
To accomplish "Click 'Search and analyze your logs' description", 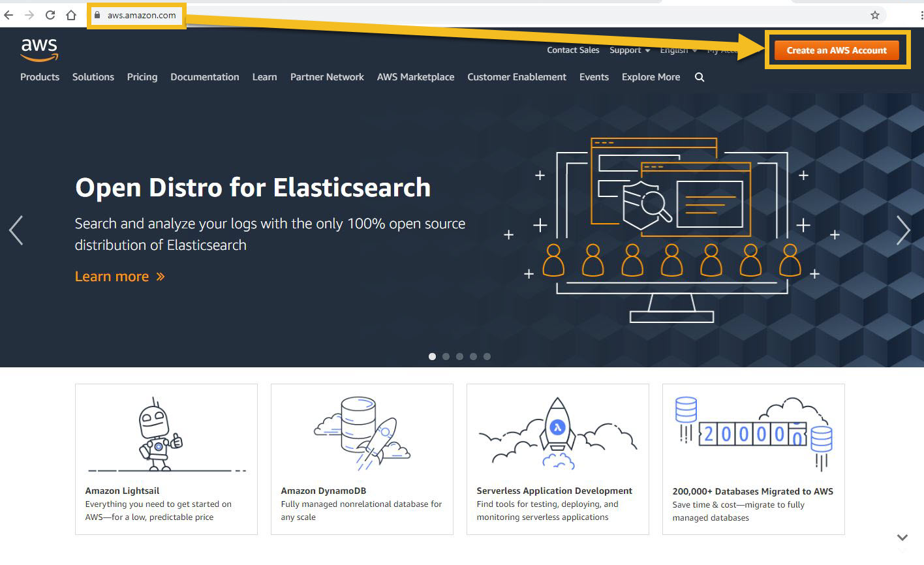I will pos(270,234).
